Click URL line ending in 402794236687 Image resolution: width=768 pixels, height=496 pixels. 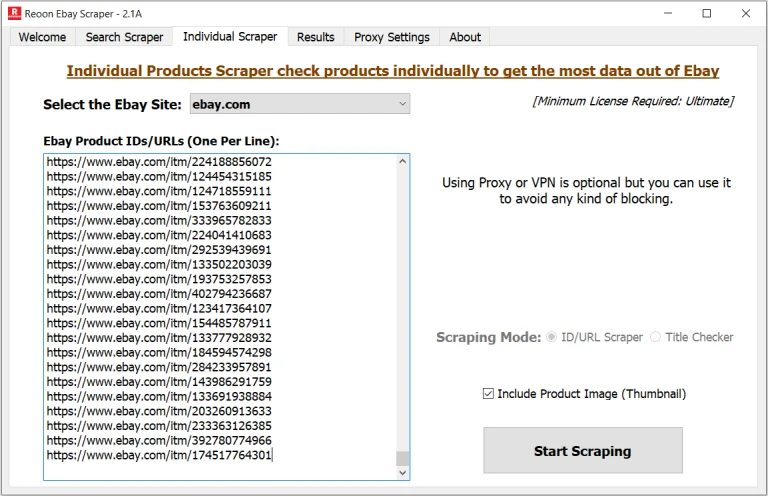[159, 294]
